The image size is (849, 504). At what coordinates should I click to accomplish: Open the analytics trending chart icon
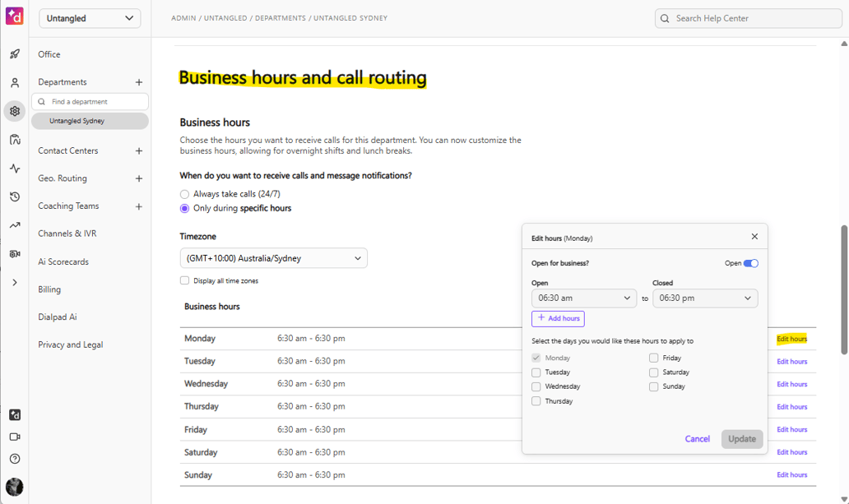pos(14,224)
